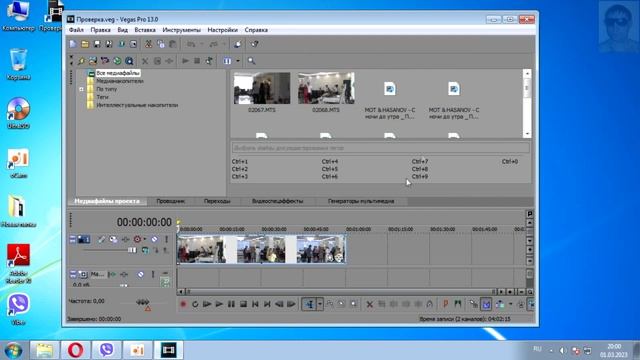Switch to 'Переходы' tab
The width and height of the screenshot is (640, 360).
click(x=217, y=201)
